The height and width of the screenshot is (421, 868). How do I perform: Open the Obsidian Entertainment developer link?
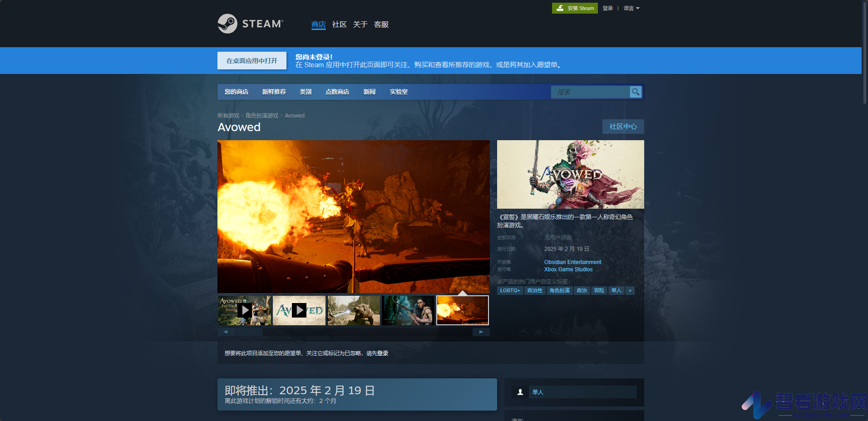pos(572,262)
